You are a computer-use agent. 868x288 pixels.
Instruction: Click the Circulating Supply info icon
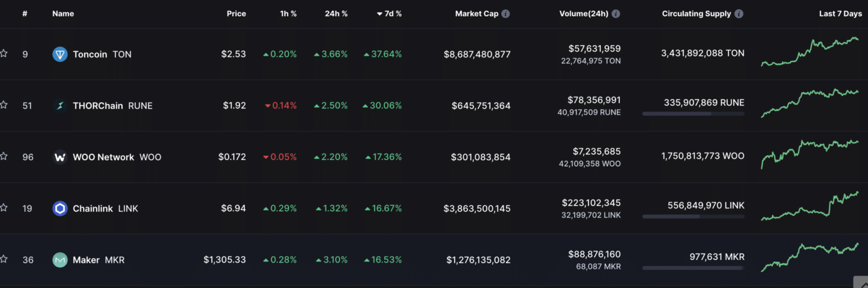(739, 14)
